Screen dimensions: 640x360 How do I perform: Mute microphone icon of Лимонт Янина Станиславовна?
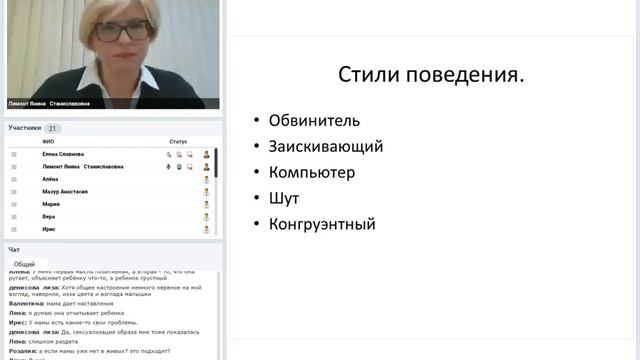[169, 167]
